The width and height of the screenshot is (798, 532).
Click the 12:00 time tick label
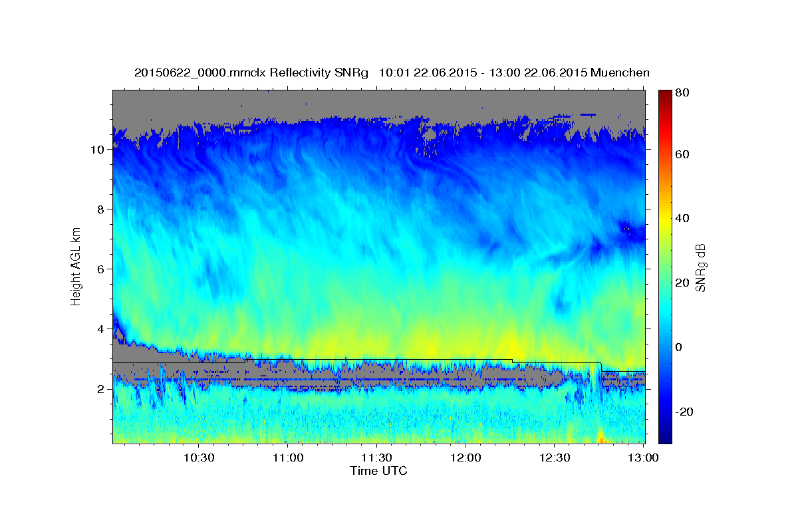click(x=466, y=458)
